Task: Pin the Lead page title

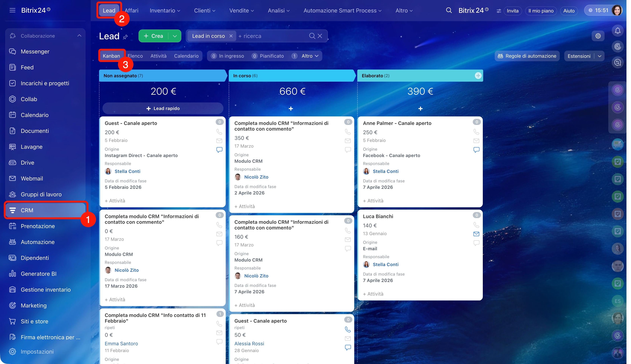Action: [x=126, y=37]
